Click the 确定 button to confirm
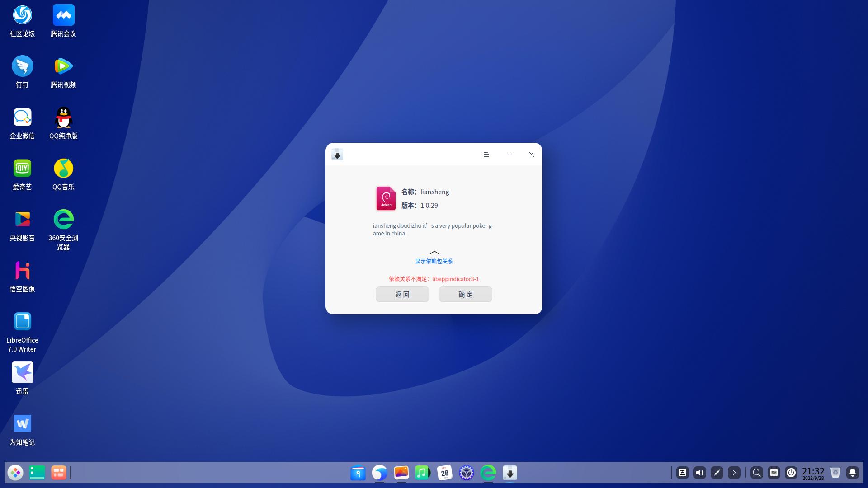868x488 pixels. (465, 294)
